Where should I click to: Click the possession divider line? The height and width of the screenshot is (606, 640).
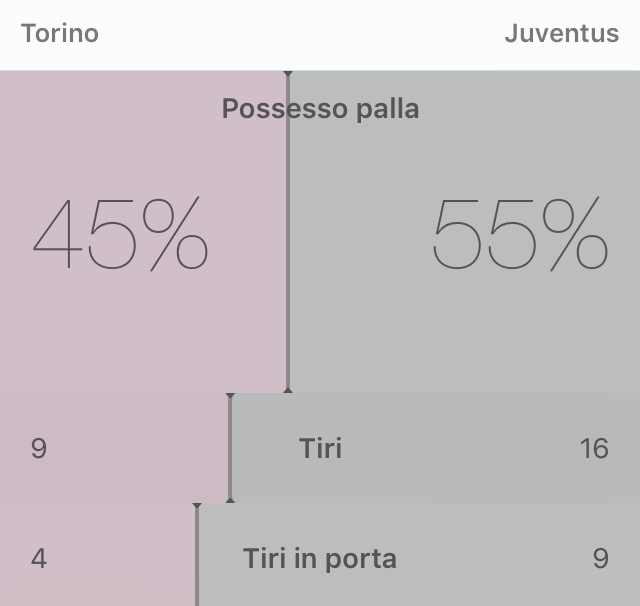(288, 232)
